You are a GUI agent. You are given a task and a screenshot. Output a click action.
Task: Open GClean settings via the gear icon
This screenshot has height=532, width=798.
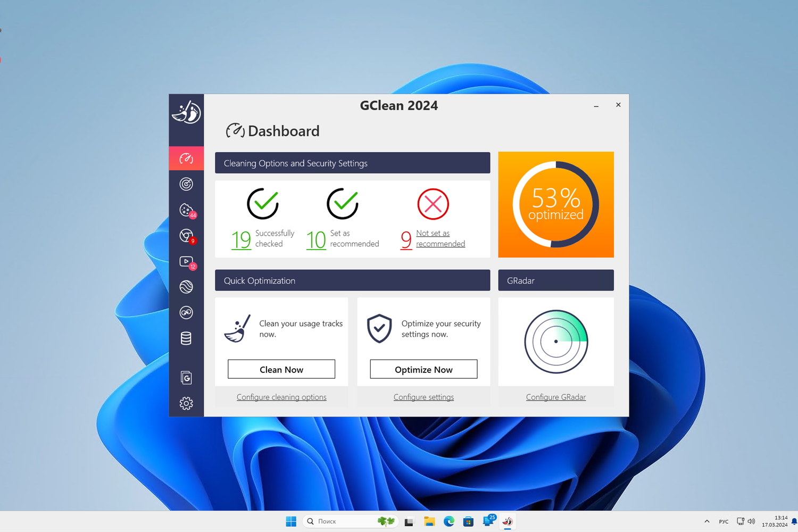[186, 403]
